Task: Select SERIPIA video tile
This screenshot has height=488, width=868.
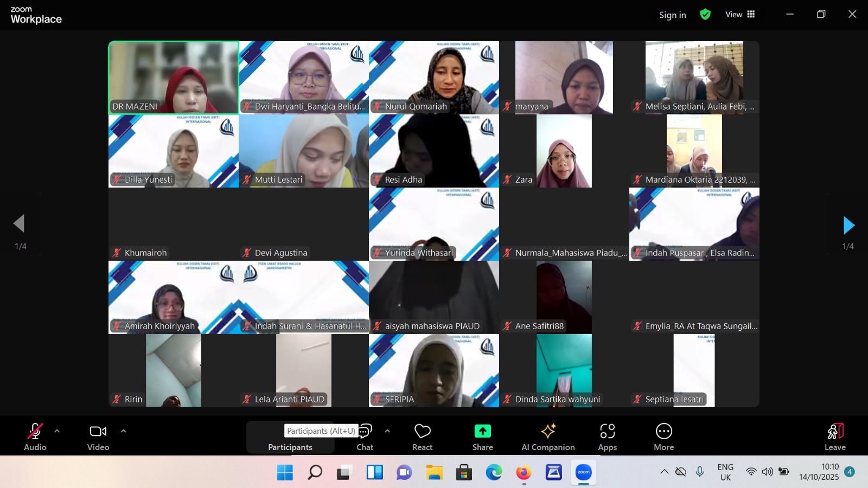Action: pyautogui.click(x=434, y=370)
